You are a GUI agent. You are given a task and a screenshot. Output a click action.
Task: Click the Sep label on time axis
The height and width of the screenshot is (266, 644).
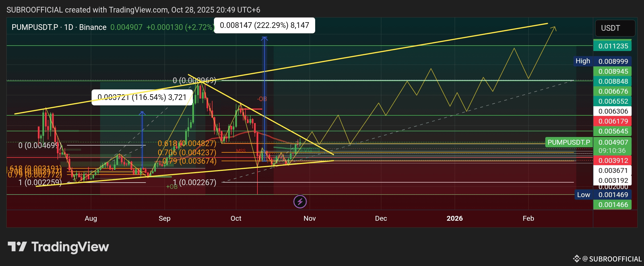tap(164, 218)
